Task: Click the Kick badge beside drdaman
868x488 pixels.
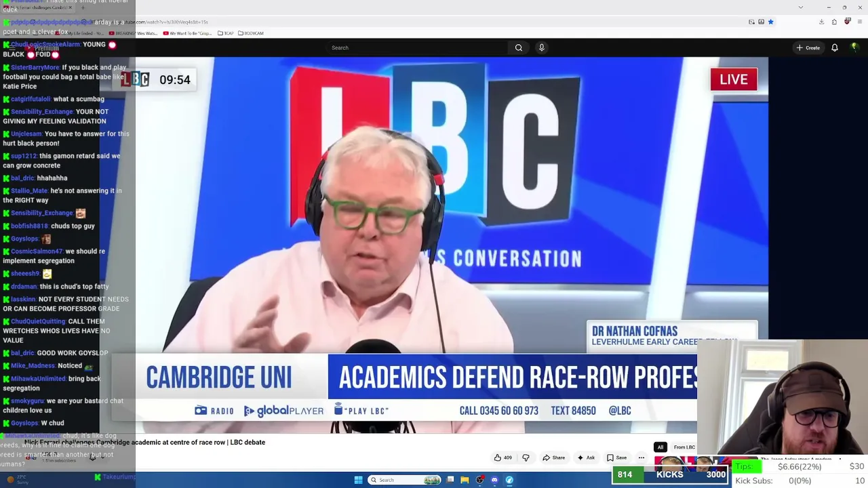Action: [x=6, y=287]
